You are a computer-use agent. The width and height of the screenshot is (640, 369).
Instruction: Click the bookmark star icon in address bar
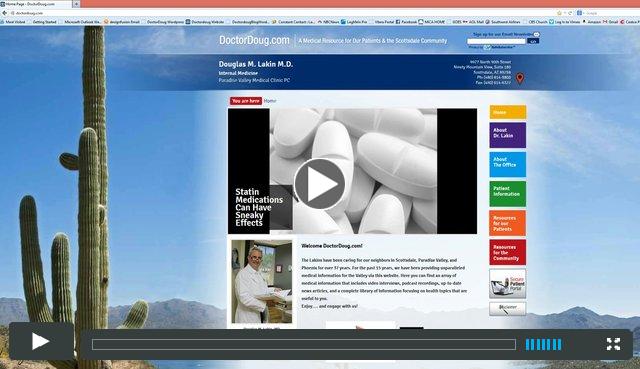(x=559, y=13)
